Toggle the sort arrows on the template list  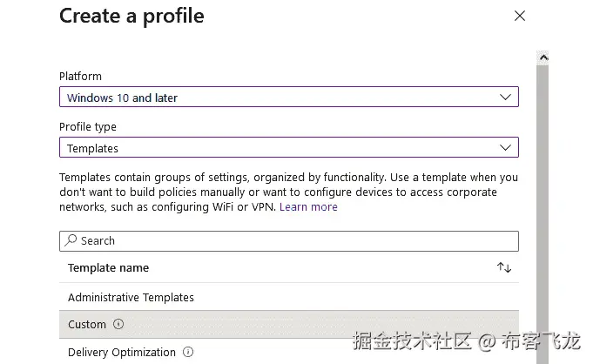click(504, 268)
